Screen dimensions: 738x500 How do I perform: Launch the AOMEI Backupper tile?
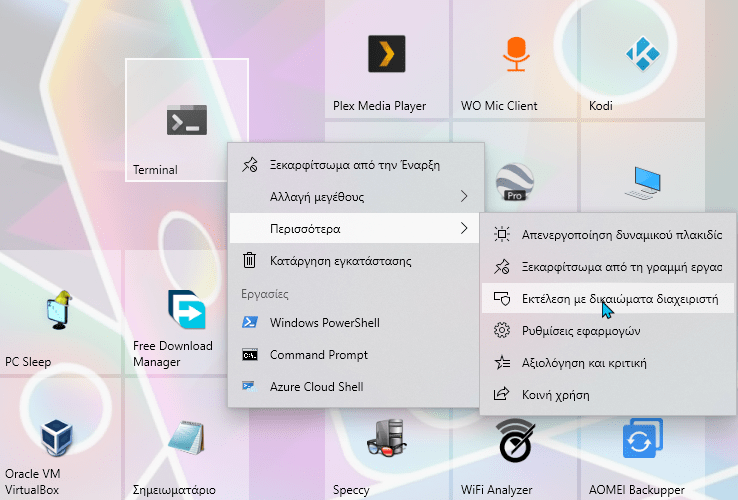643,457
